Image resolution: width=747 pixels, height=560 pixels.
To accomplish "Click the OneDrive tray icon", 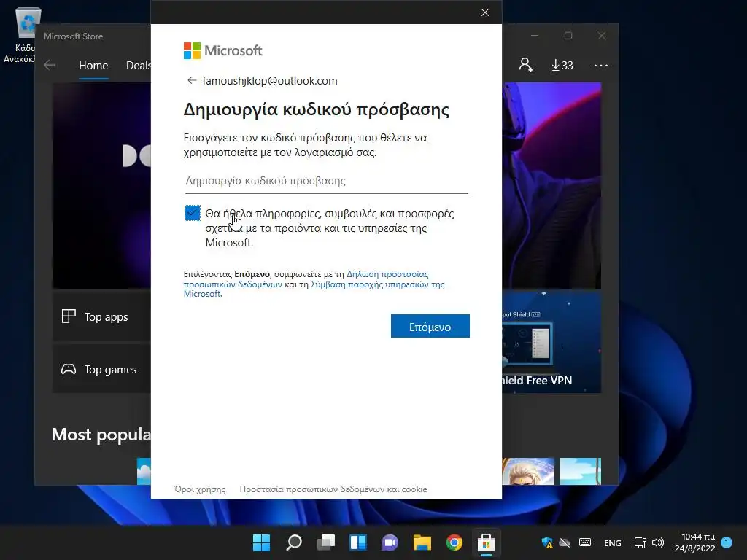I will click(x=565, y=542).
